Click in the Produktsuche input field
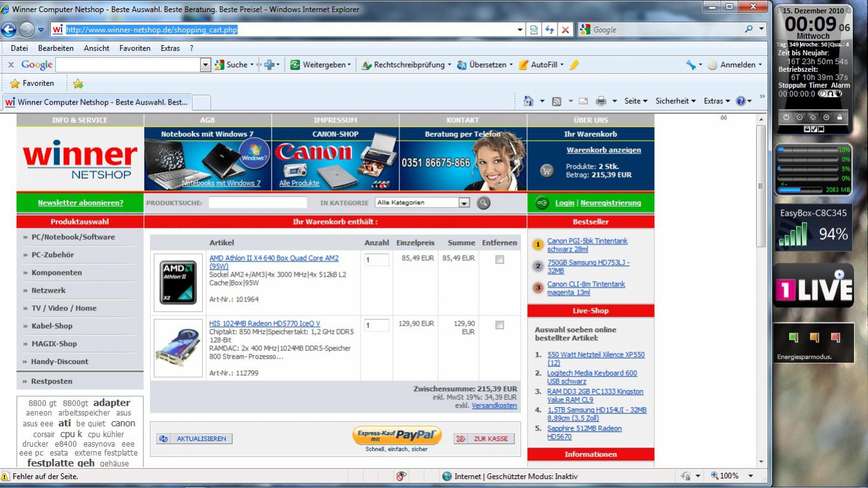 point(258,203)
